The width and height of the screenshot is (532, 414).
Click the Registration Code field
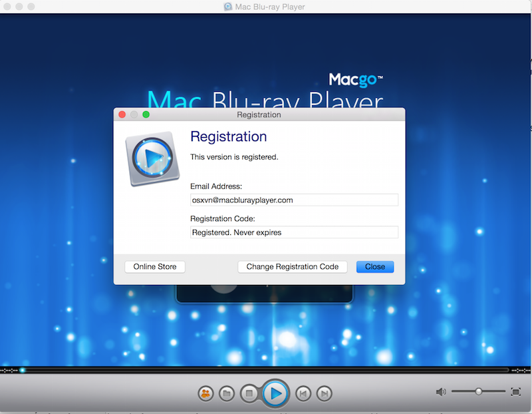pyautogui.click(x=294, y=232)
